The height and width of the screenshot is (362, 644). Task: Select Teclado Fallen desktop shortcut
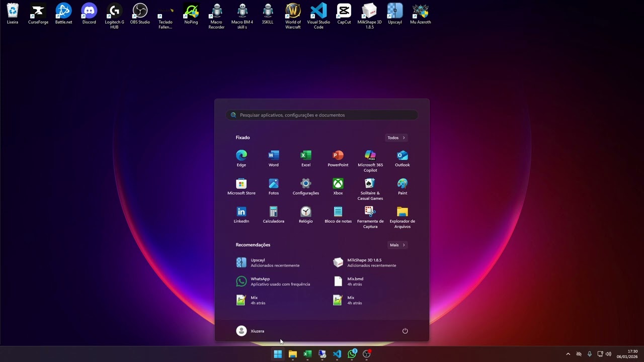coord(166,16)
